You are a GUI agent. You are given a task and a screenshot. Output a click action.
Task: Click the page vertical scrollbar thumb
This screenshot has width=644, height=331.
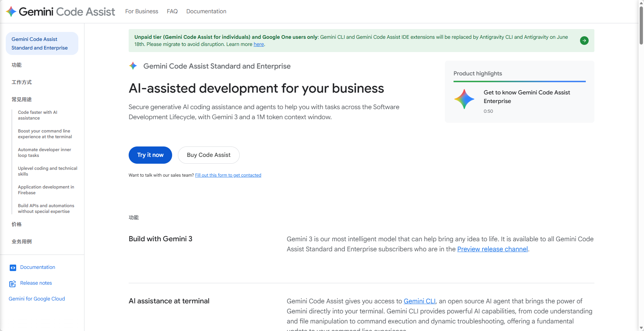click(641, 25)
